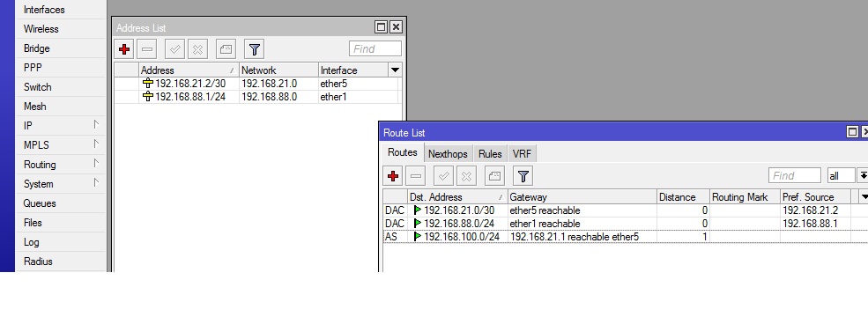
Task: Select route 192.168.21.0/30
Action: point(626,210)
